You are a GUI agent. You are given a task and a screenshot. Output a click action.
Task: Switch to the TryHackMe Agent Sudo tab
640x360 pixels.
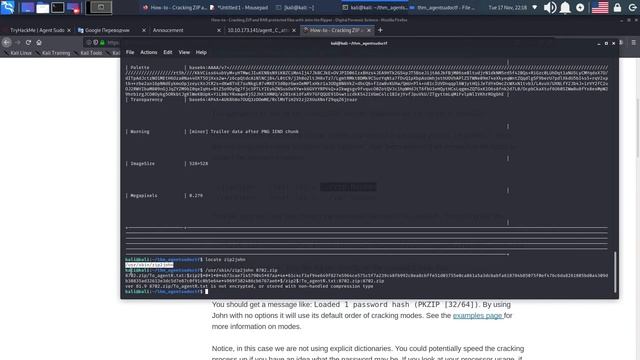click(x=37, y=30)
